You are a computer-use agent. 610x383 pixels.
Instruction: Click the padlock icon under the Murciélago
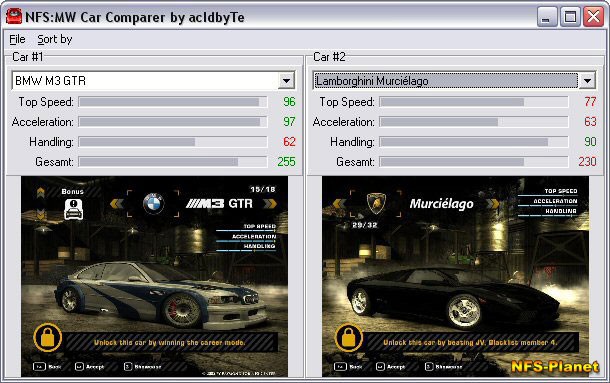tap(349, 337)
